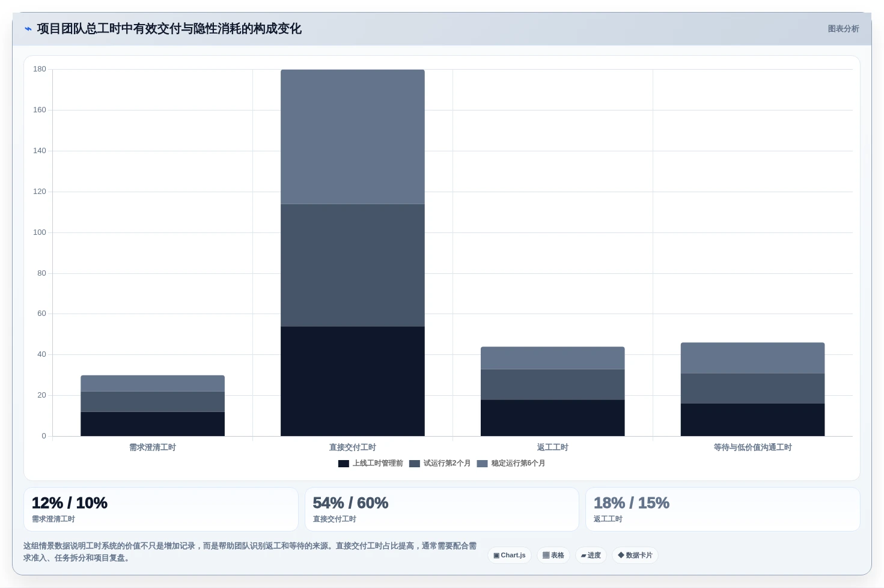This screenshot has width=884, height=588.
Task: Toggle the 上线工时管理前 legend series
Action: coord(371,463)
